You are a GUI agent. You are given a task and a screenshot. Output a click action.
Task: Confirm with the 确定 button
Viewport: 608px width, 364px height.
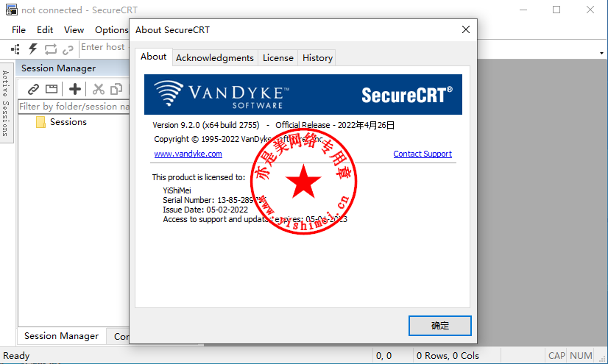(439, 326)
